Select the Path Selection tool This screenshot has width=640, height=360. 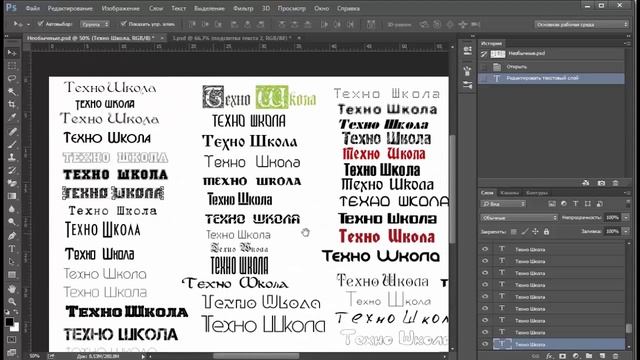[x=12, y=262]
